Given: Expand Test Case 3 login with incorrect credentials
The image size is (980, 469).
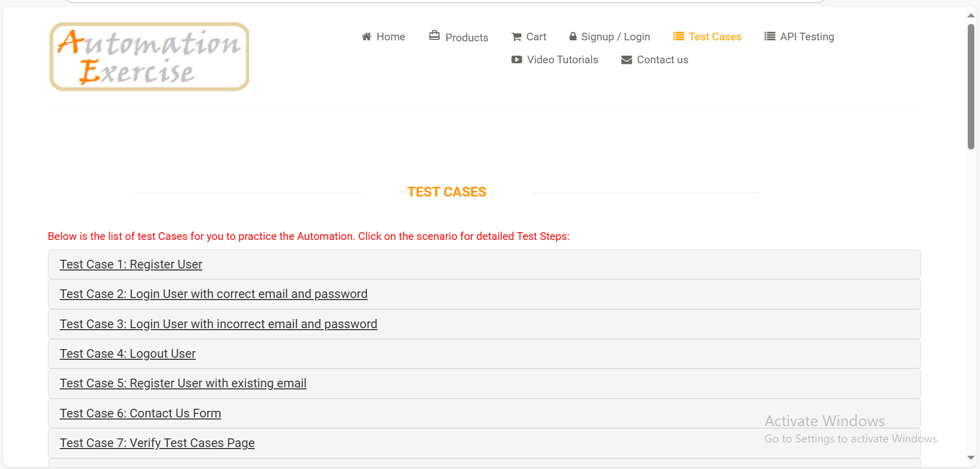Looking at the screenshot, I should [218, 324].
